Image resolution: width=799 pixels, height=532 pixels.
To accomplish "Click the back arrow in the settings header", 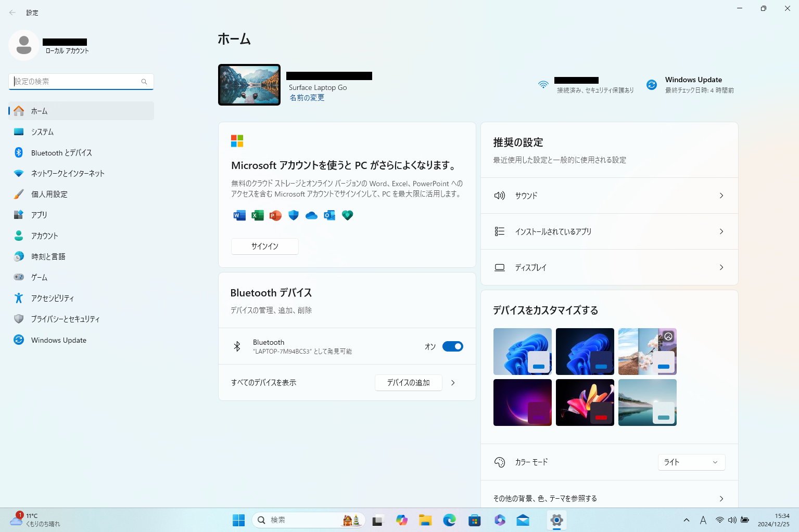I will point(12,12).
